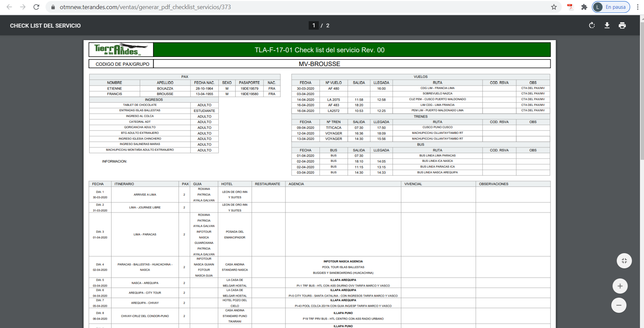Viewport: 644px width, 328px height.
Task: Click the address bar URL
Action: pos(145,7)
